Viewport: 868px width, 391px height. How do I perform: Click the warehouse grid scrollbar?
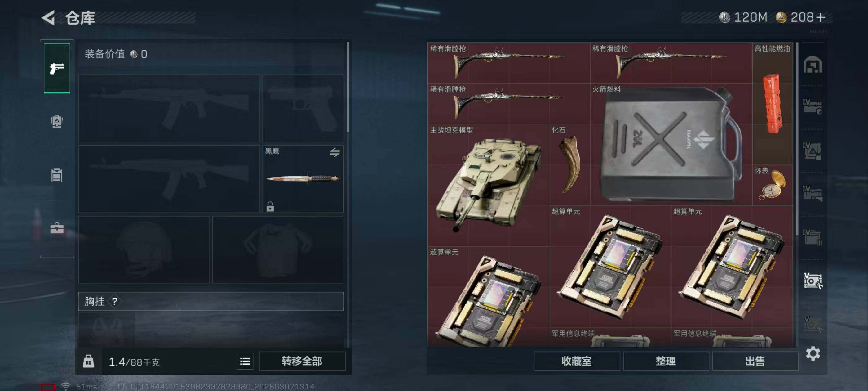tap(797, 139)
